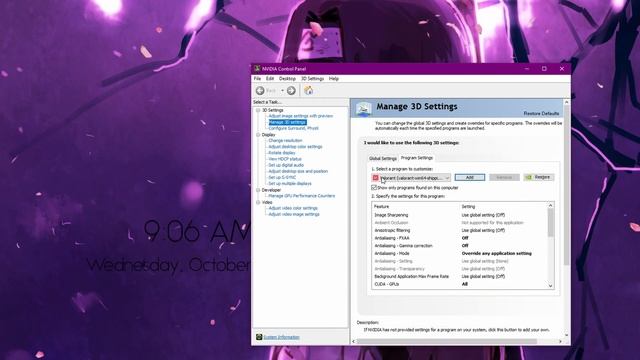
Task: Open Set up digital audio task
Action: point(286,165)
